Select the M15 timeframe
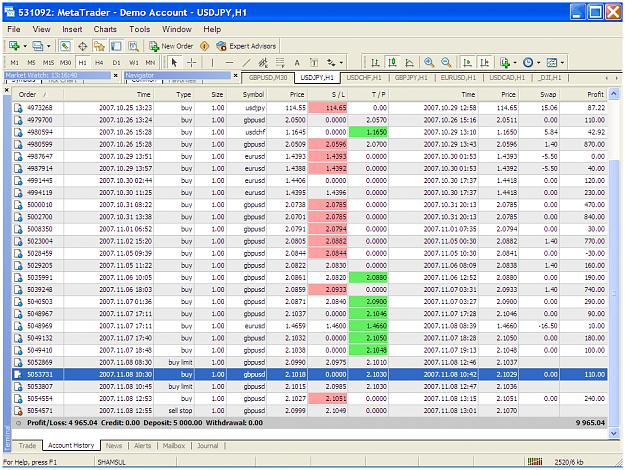 coord(48,63)
